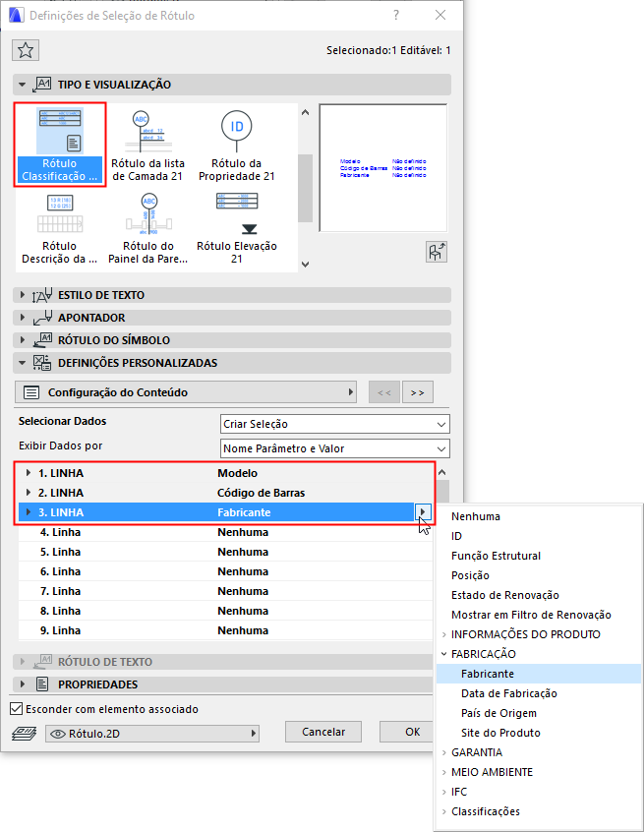
Task: Open Configuração do Conteúdo page selector
Action: click(x=186, y=392)
